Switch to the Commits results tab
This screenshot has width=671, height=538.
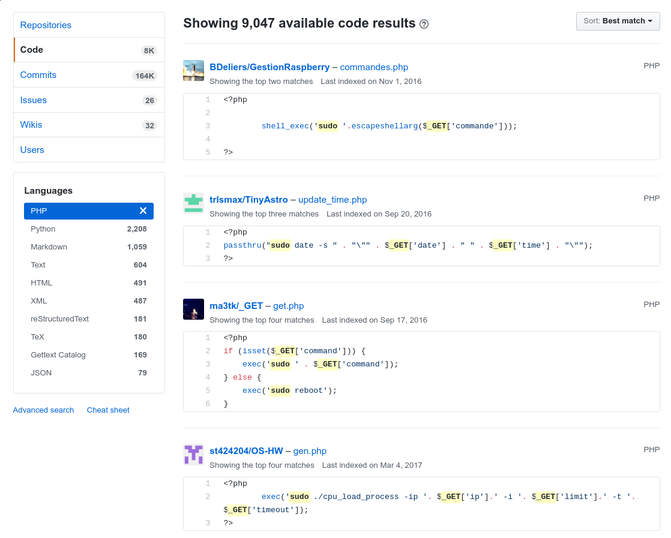38,75
